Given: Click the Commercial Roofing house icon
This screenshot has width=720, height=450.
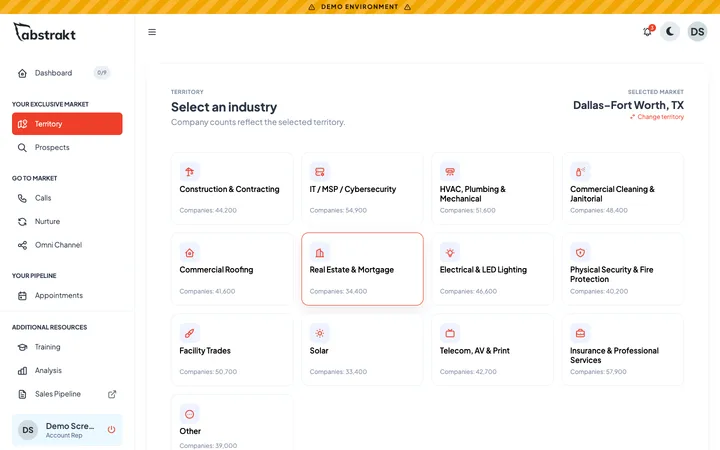Looking at the screenshot, I should 189,253.
